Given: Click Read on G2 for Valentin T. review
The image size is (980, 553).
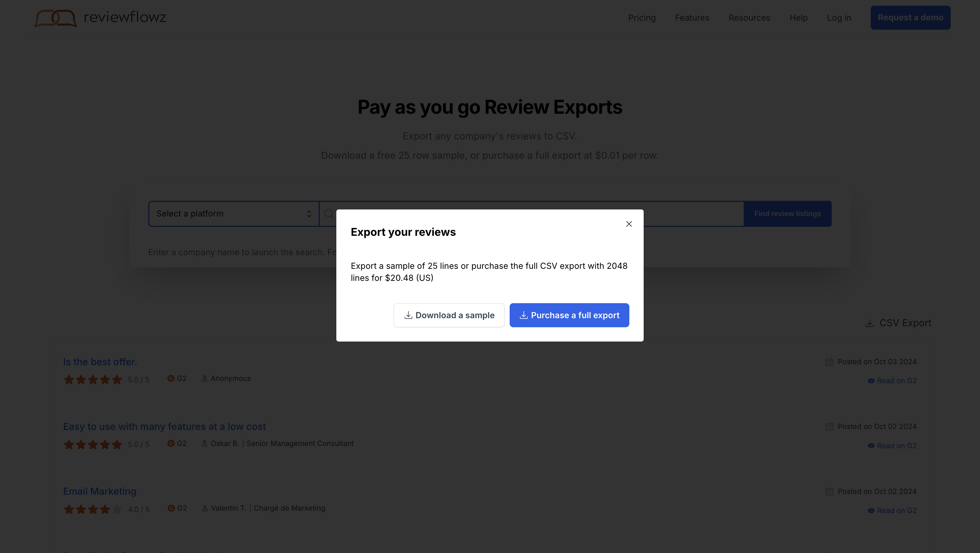Looking at the screenshot, I should pyautogui.click(x=892, y=510).
